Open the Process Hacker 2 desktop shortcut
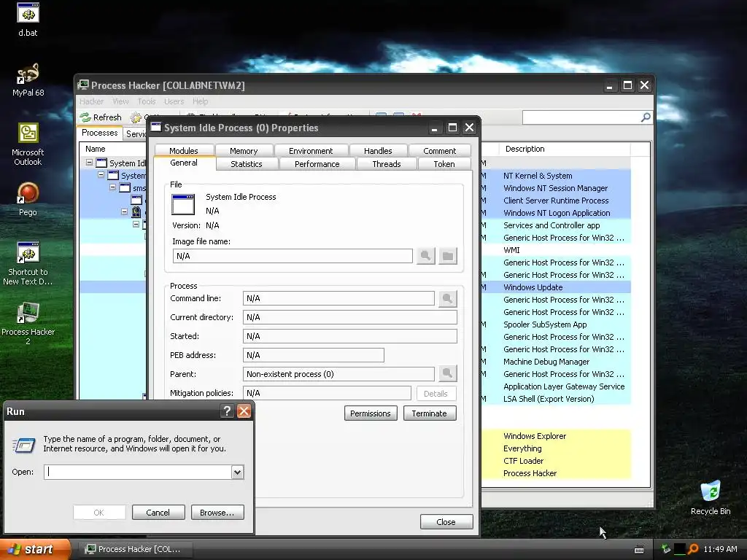The width and height of the screenshot is (747, 560). pyautogui.click(x=28, y=323)
